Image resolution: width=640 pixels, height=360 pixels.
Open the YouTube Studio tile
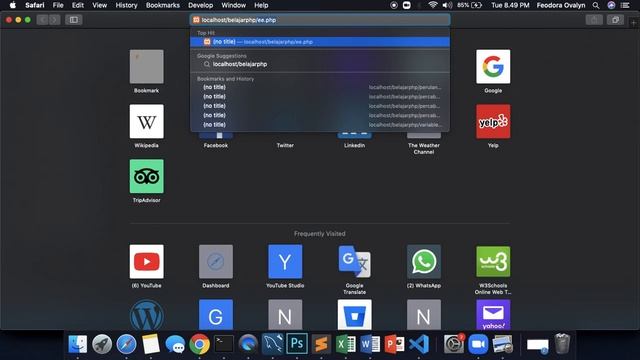[285, 262]
